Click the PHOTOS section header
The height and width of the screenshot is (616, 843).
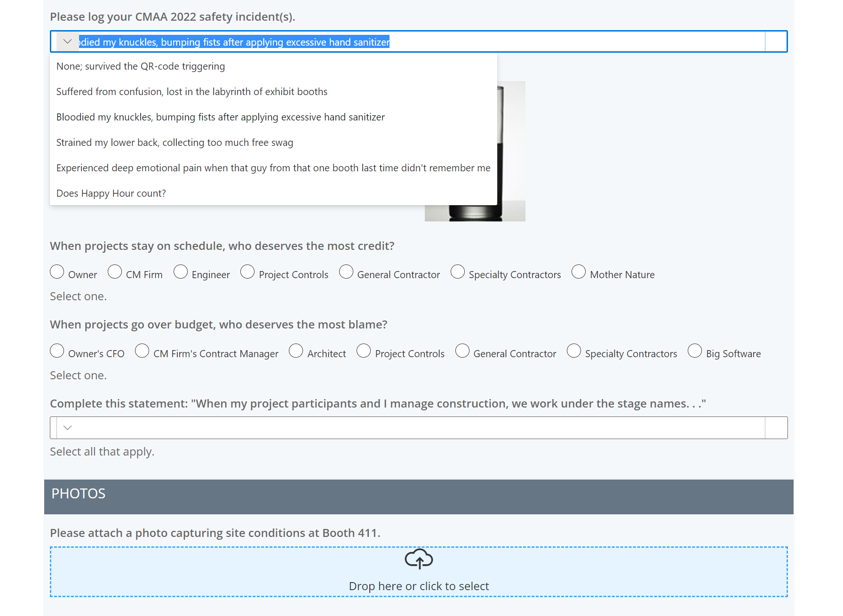pyautogui.click(x=78, y=493)
